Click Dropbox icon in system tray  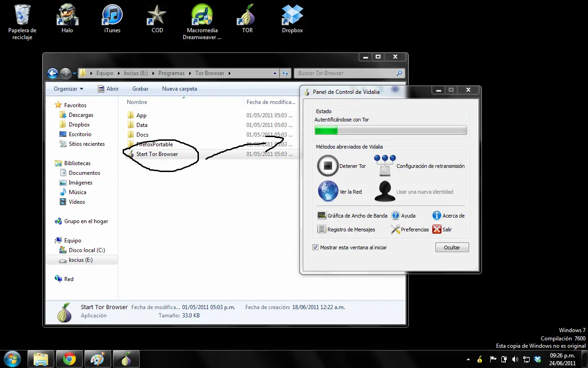[x=537, y=359]
